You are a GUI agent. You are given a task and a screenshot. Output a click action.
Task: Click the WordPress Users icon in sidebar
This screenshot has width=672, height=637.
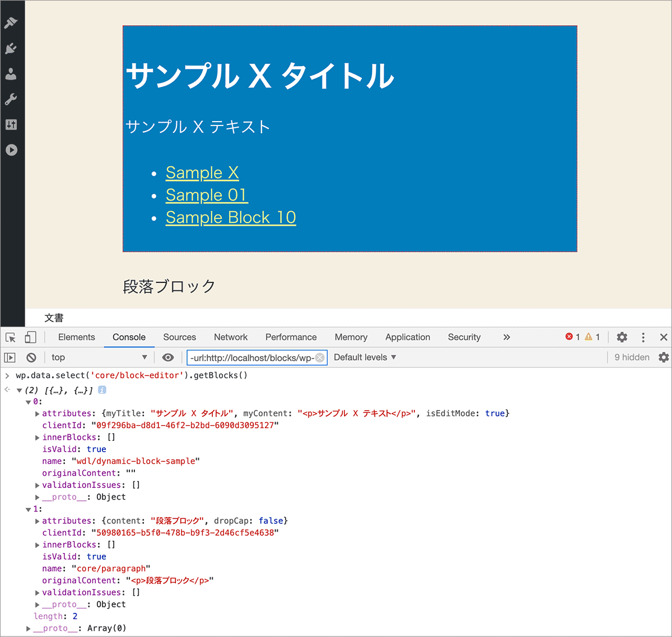point(11,74)
